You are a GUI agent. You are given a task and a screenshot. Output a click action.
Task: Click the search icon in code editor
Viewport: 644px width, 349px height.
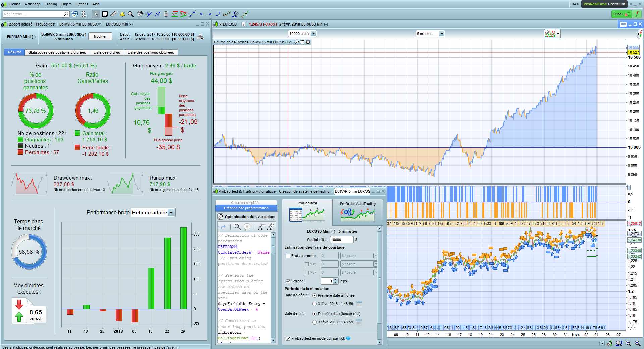237,227
